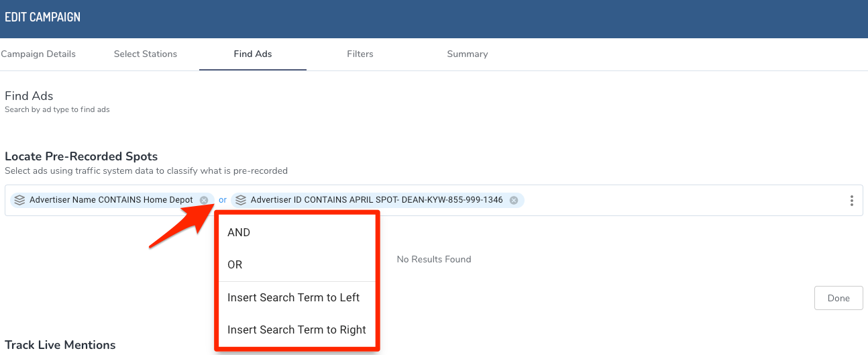Click the Advertiser ID CONTAINS APRIL SPOT text
The width and height of the screenshot is (868, 355).
[376, 200]
